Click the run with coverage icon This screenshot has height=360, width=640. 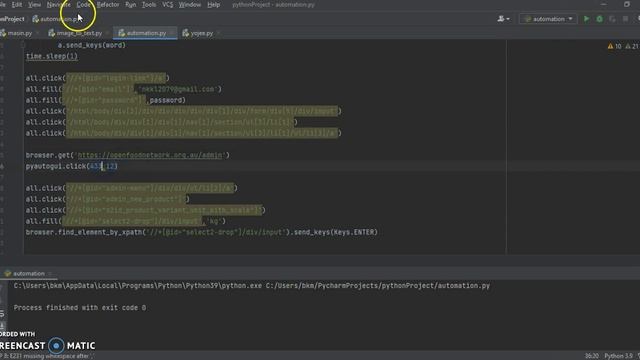coord(612,19)
